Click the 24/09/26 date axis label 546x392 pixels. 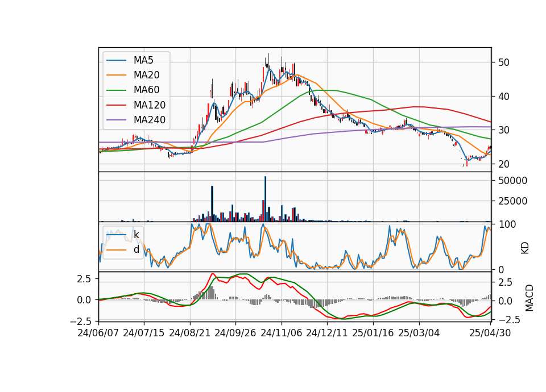(x=235, y=333)
